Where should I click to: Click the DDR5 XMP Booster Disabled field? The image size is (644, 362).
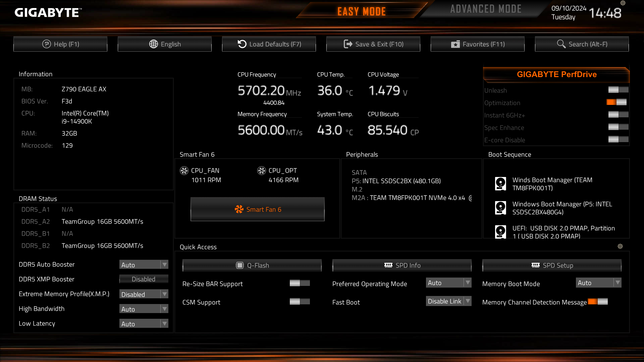[144, 279]
